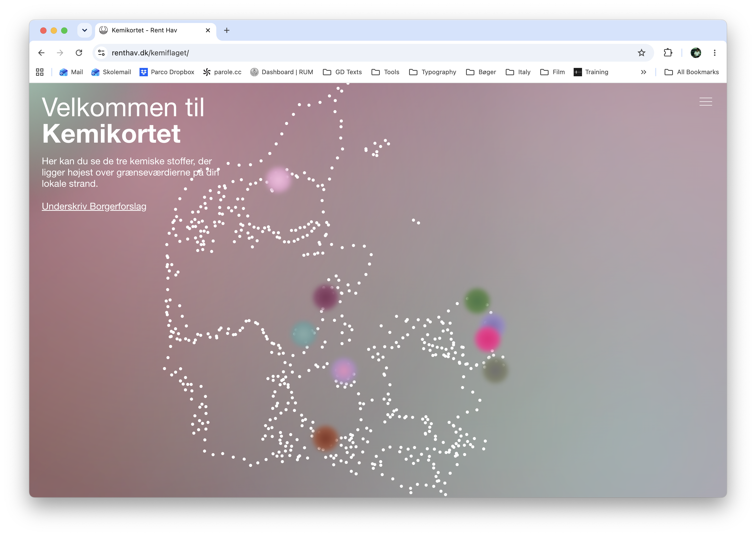Open the hamburger menu on Kemikortet page
Viewport: 756px width, 536px height.
[706, 102]
